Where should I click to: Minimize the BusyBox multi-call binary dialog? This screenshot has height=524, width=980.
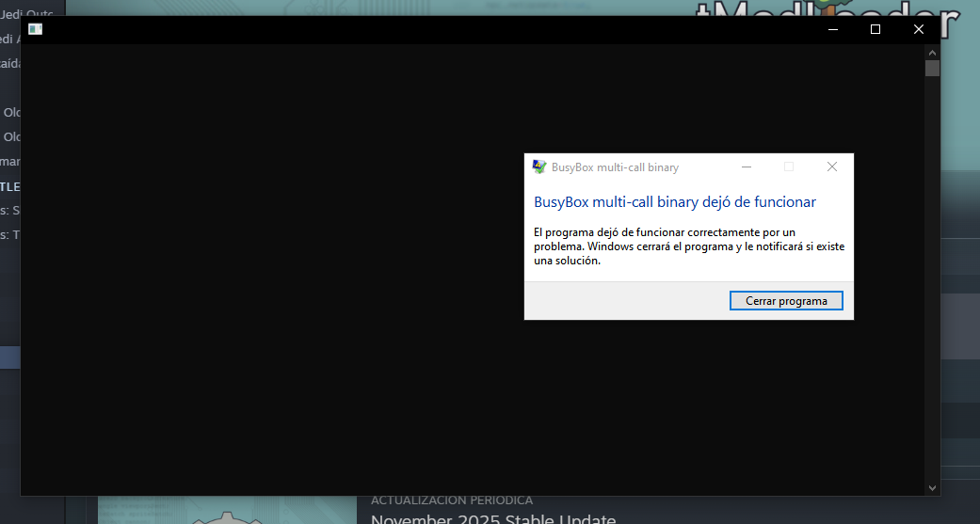(747, 167)
